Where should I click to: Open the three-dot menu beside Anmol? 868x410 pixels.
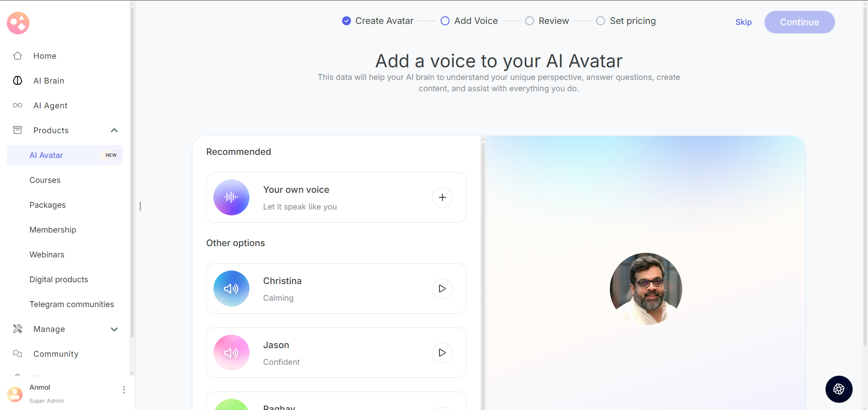pos(124,390)
